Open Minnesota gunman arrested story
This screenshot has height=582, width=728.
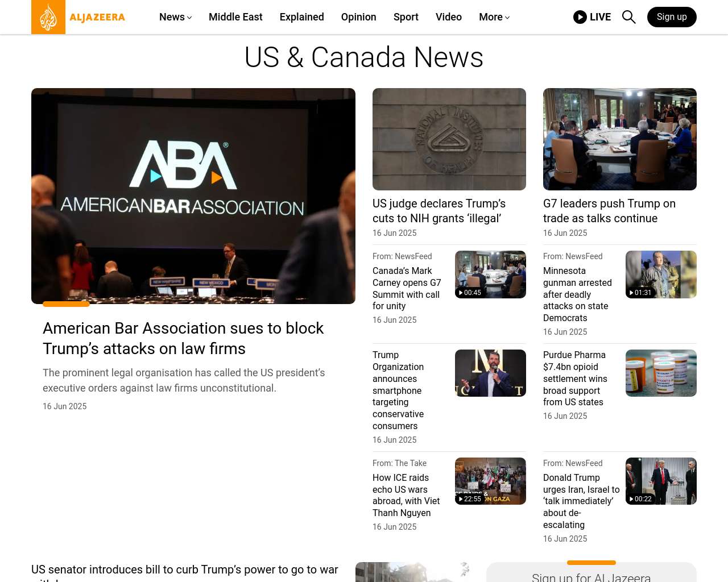[577, 294]
